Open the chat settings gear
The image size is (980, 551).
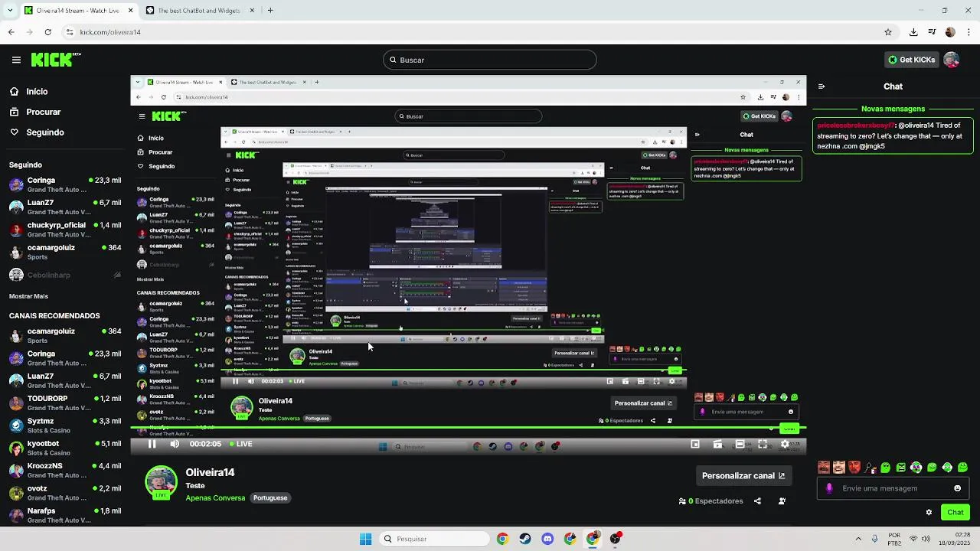click(x=929, y=513)
